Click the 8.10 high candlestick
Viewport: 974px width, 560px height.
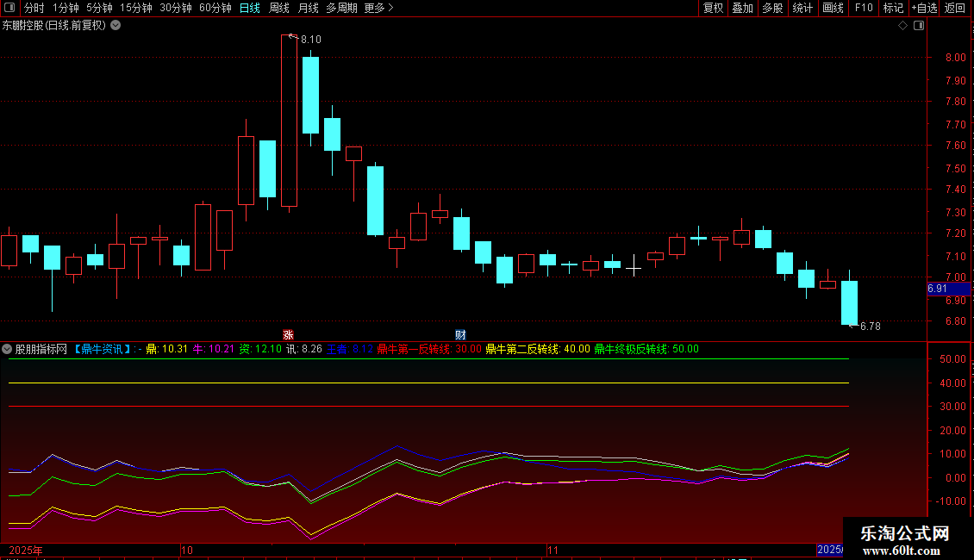(x=289, y=121)
